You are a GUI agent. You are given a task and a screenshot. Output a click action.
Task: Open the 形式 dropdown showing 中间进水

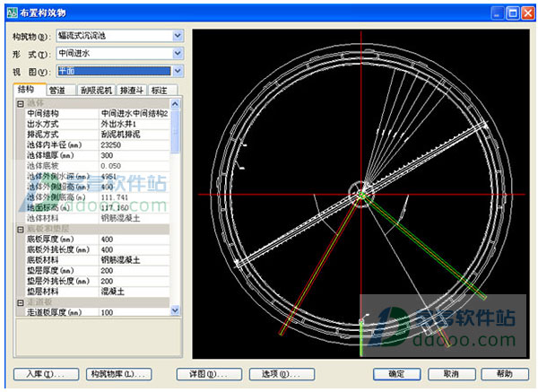coord(178,53)
